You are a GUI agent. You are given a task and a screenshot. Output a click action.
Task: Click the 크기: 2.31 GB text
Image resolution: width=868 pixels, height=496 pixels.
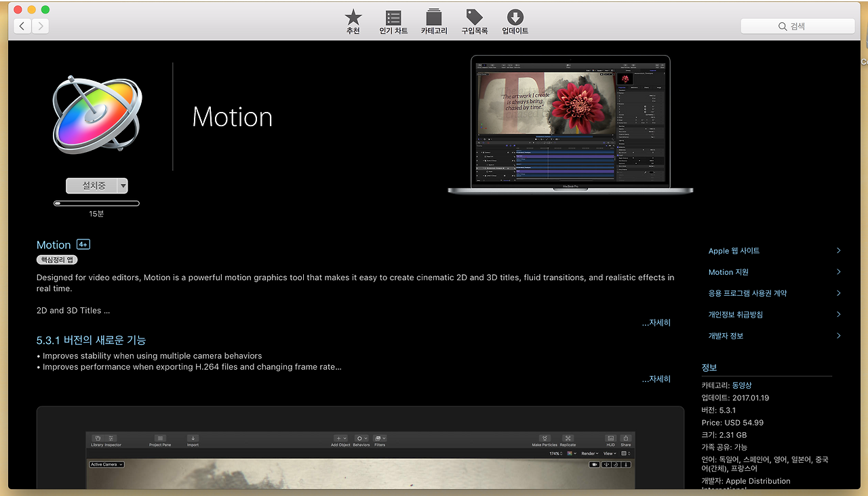[724, 435]
